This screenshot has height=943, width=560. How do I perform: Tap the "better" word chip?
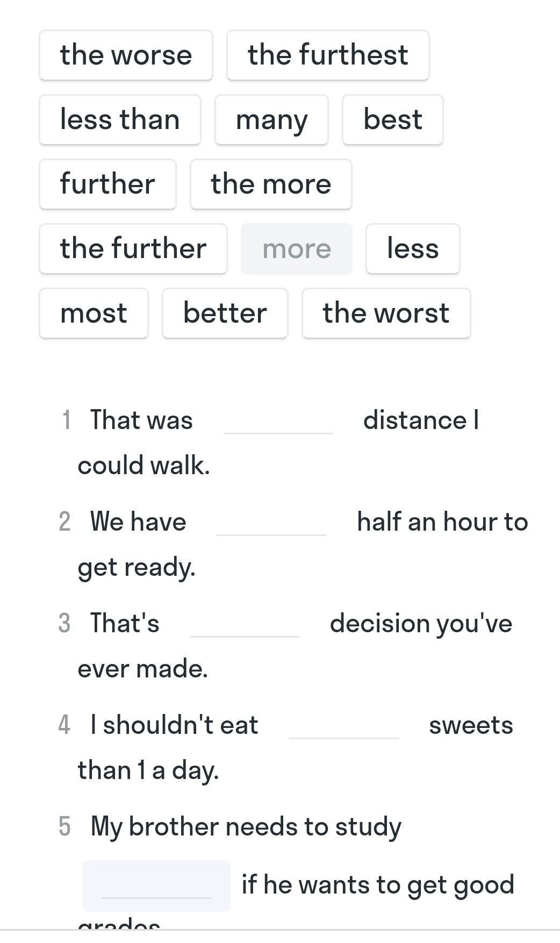pos(225,313)
